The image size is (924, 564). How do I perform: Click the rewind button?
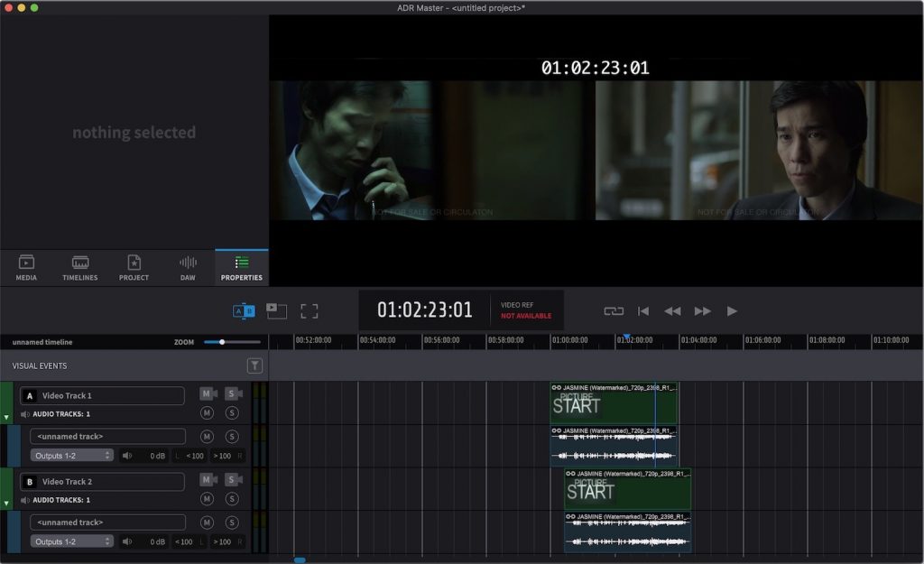pyautogui.click(x=672, y=310)
